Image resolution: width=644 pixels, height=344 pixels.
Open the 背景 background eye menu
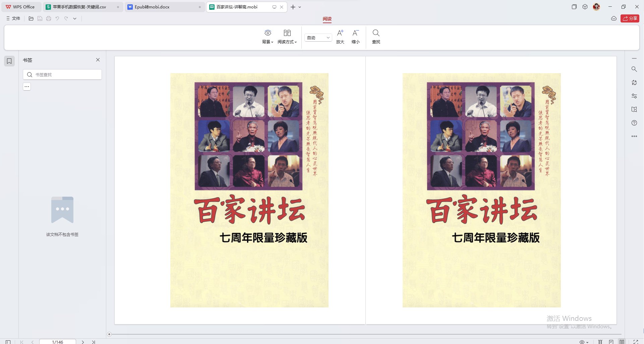click(268, 37)
